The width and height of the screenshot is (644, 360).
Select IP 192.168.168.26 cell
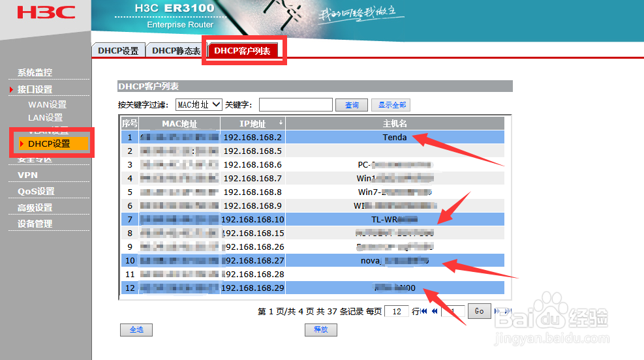253,247
